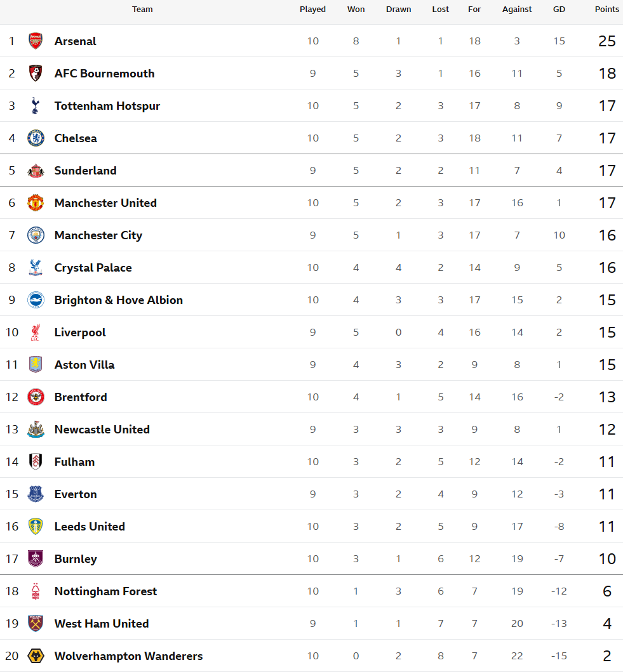Click the GD column header
The image size is (623, 672).
(559, 10)
